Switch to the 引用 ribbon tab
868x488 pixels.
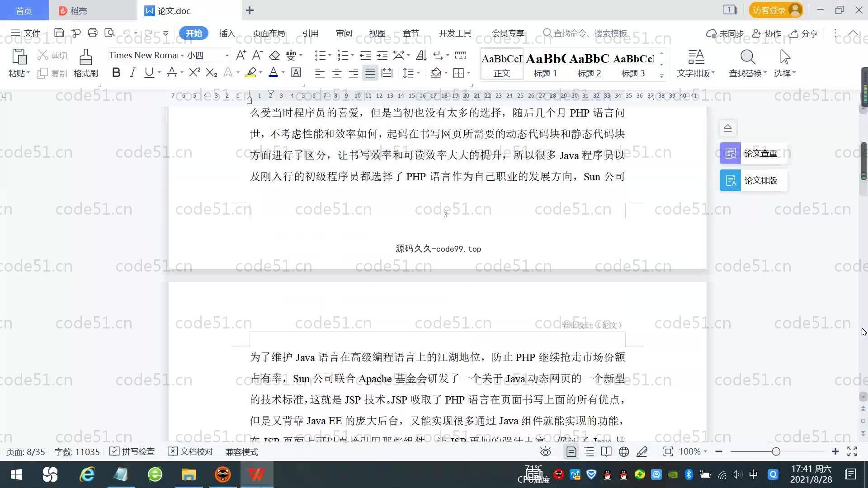point(311,33)
